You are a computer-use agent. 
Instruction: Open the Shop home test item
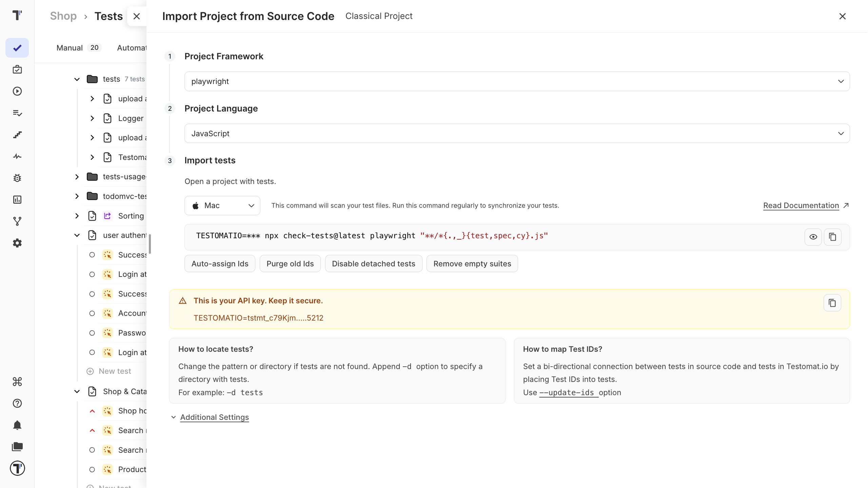(132, 411)
